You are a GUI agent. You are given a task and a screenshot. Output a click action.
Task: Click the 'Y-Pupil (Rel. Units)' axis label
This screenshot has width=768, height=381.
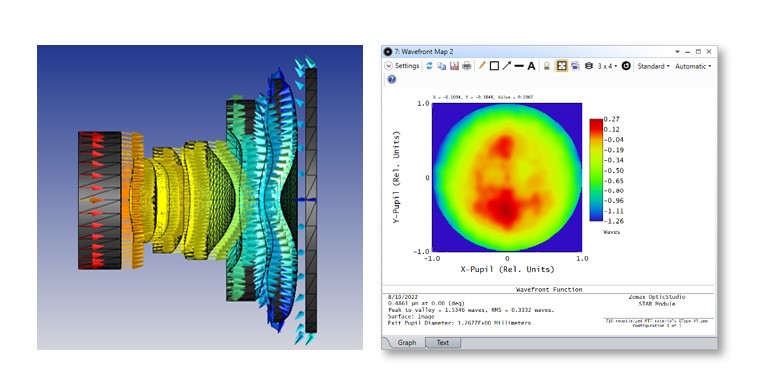pos(396,178)
